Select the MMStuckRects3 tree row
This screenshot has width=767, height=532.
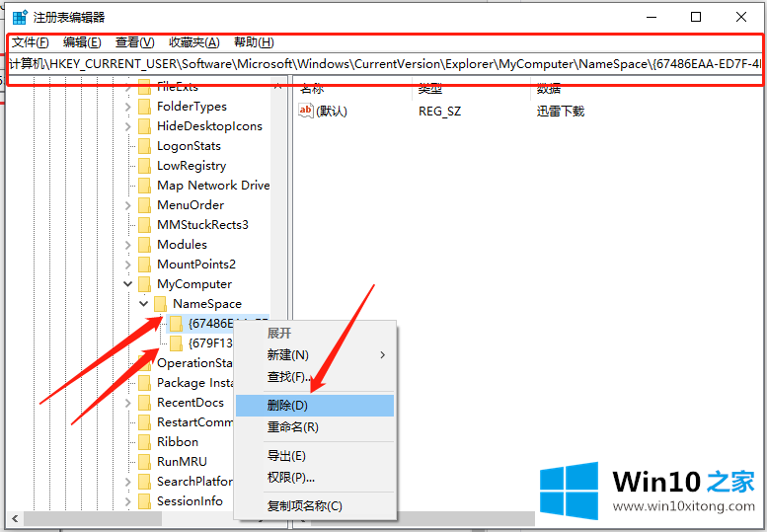(x=202, y=225)
